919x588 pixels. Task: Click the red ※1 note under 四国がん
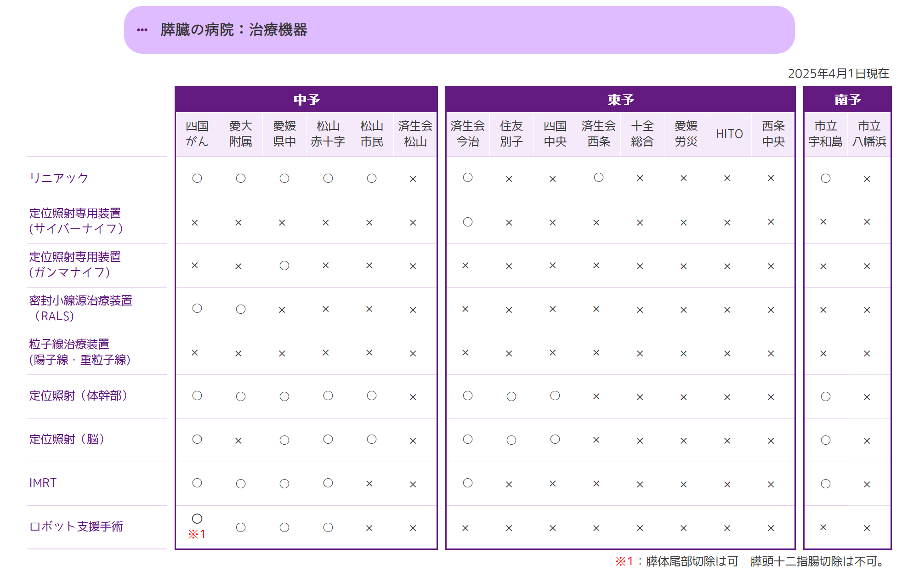pos(197,534)
